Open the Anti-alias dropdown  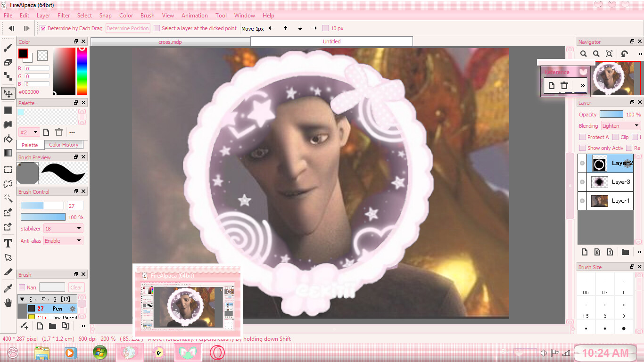[x=63, y=241]
